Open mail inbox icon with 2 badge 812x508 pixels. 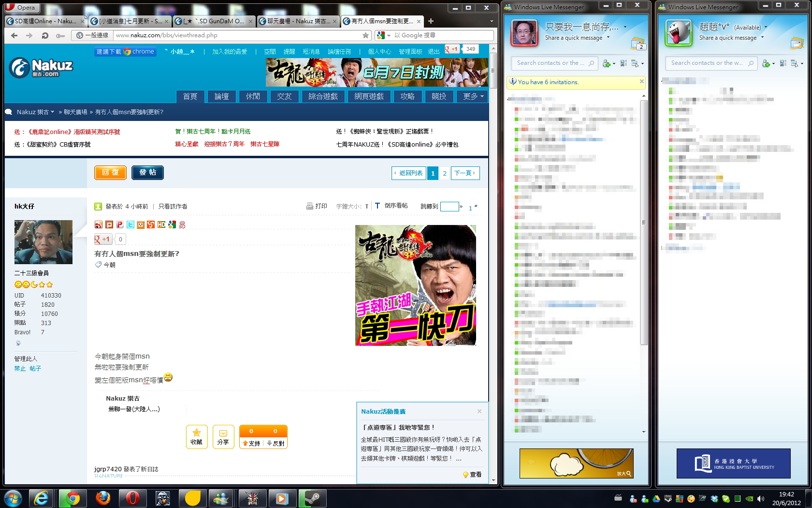pos(638,44)
